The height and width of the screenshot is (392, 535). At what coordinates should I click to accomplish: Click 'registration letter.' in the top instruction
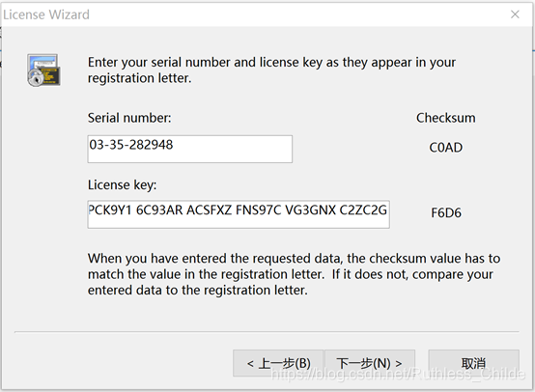pyautogui.click(x=140, y=78)
